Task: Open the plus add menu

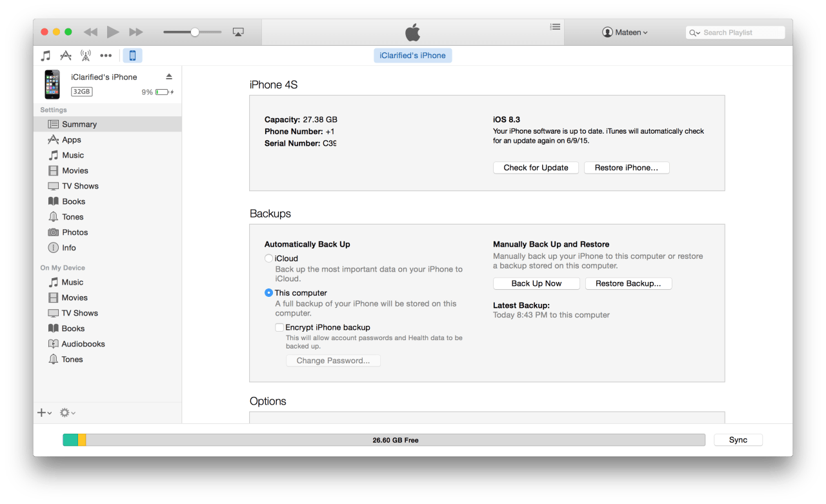Action: pos(44,413)
